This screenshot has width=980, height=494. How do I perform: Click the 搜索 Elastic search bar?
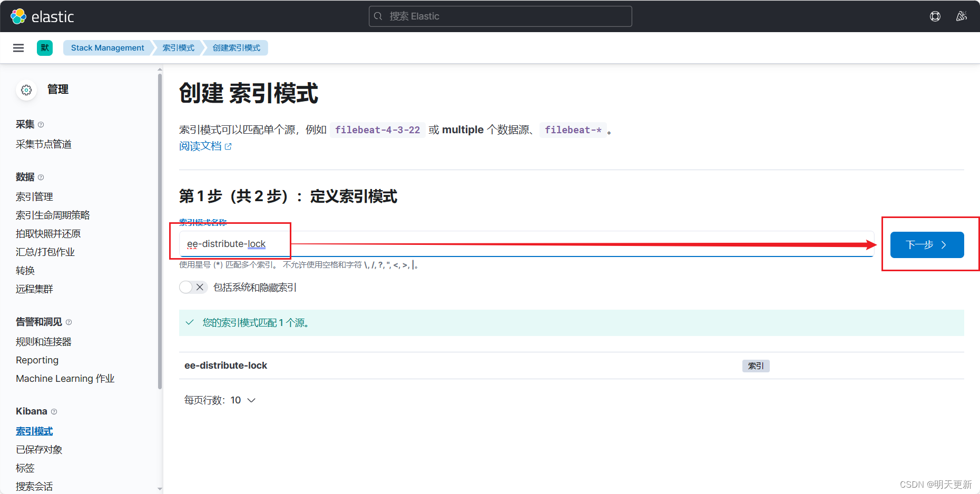[499, 16]
